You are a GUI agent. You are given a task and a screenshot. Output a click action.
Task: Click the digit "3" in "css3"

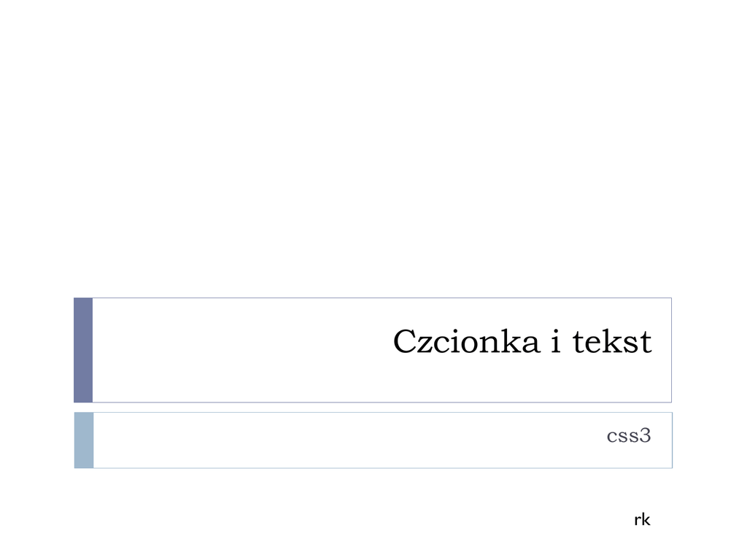[x=644, y=436]
